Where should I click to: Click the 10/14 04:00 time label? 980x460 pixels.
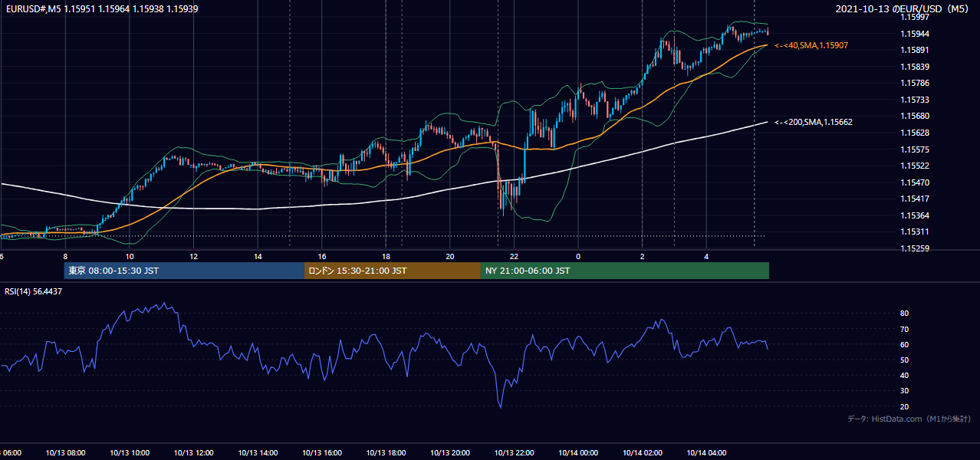tap(706, 452)
